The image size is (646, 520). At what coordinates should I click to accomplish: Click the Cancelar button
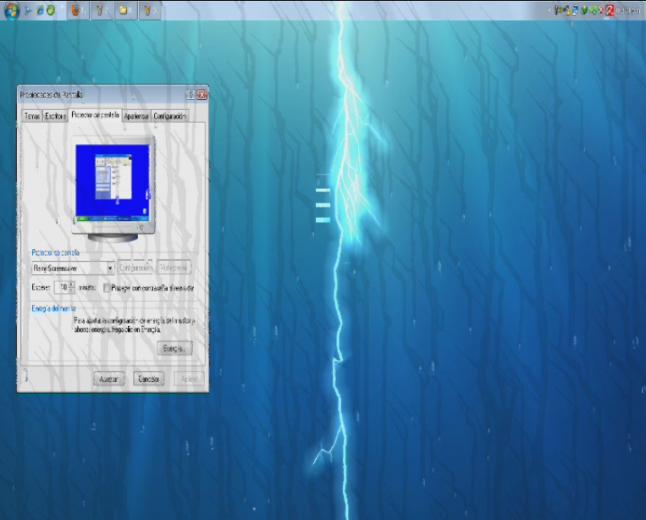click(148, 379)
